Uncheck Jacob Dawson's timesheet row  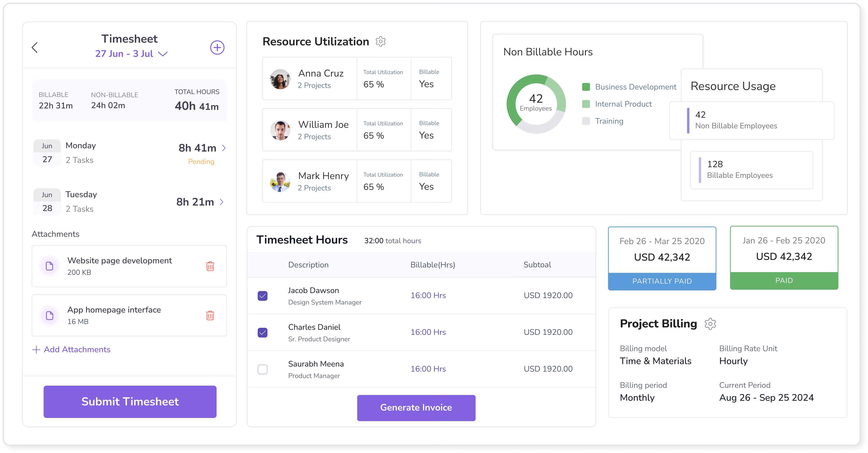tap(262, 295)
